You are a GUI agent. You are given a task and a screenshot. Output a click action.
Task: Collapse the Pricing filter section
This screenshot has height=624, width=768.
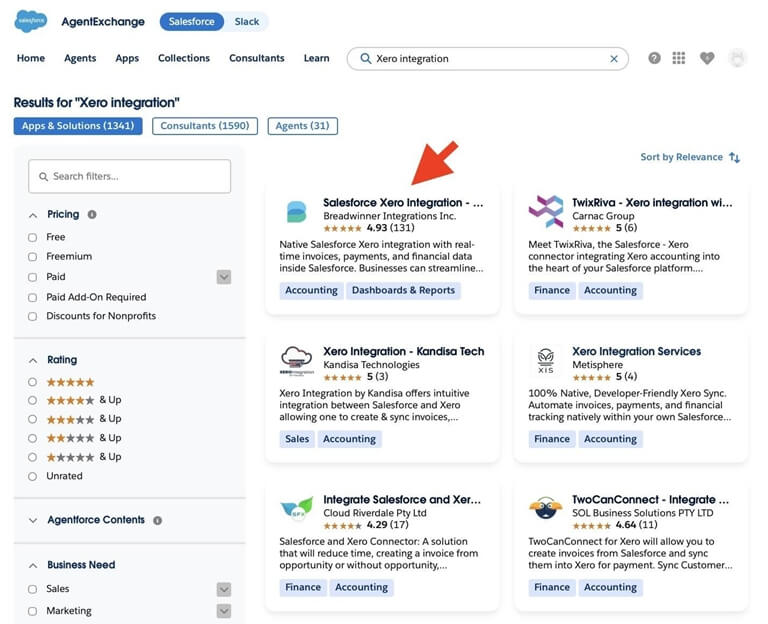coord(33,215)
